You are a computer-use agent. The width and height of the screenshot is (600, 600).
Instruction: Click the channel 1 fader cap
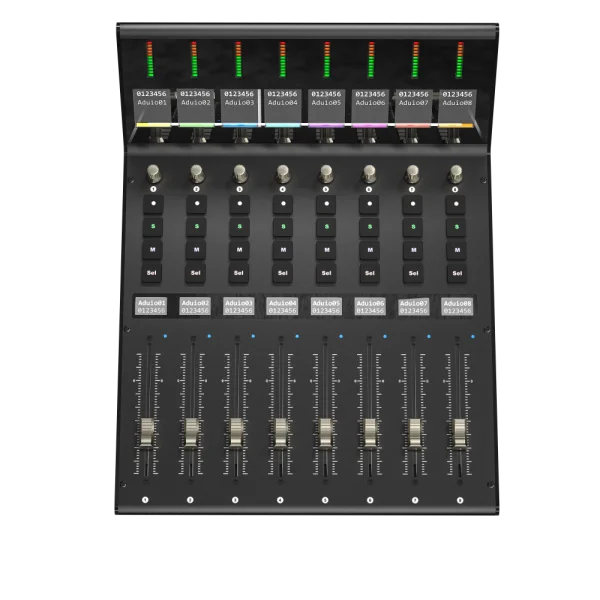click(147, 432)
